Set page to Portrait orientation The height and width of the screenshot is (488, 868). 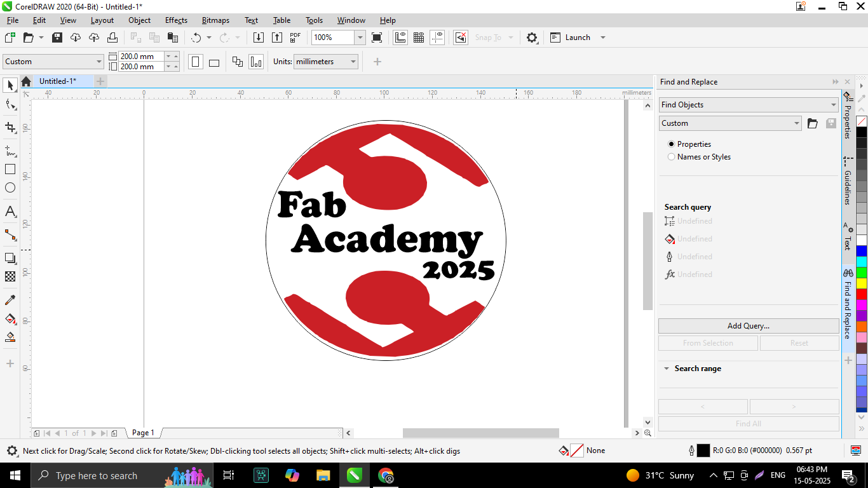196,62
